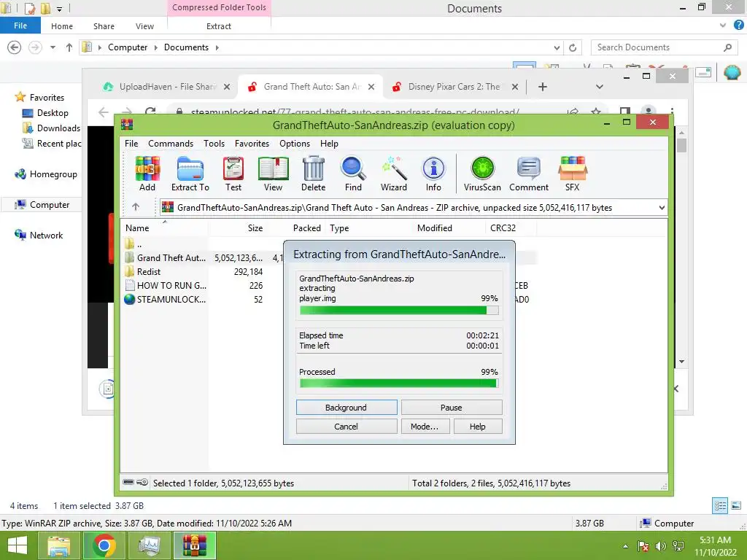The height and width of the screenshot is (560, 747).
Task: Click the Test archive toolbar icon
Action: (x=233, y=174)
